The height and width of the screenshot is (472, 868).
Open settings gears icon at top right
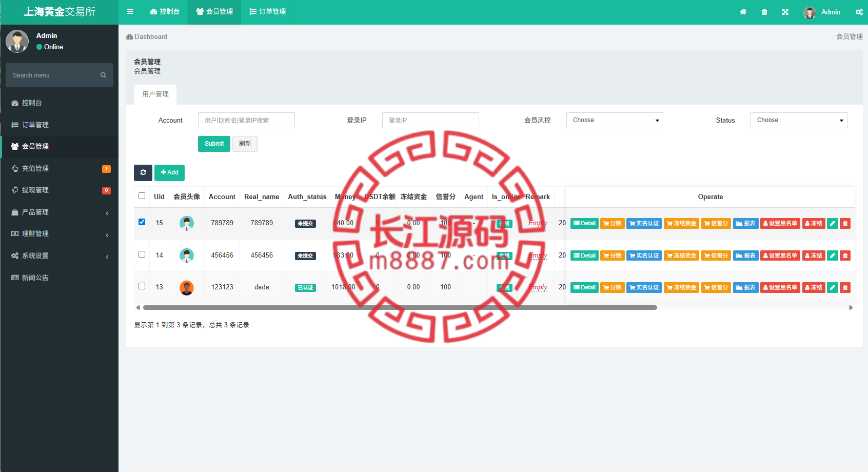859,12
